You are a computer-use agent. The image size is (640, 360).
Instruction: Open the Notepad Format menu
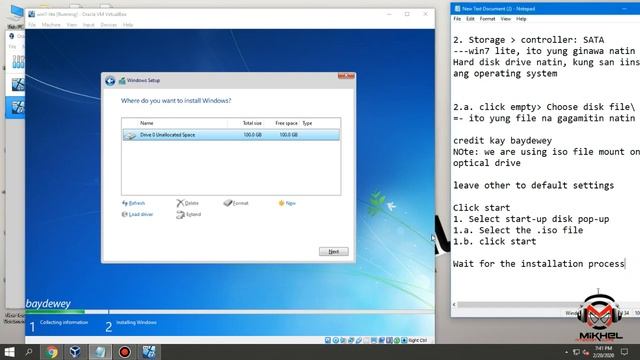pos(487,19)
